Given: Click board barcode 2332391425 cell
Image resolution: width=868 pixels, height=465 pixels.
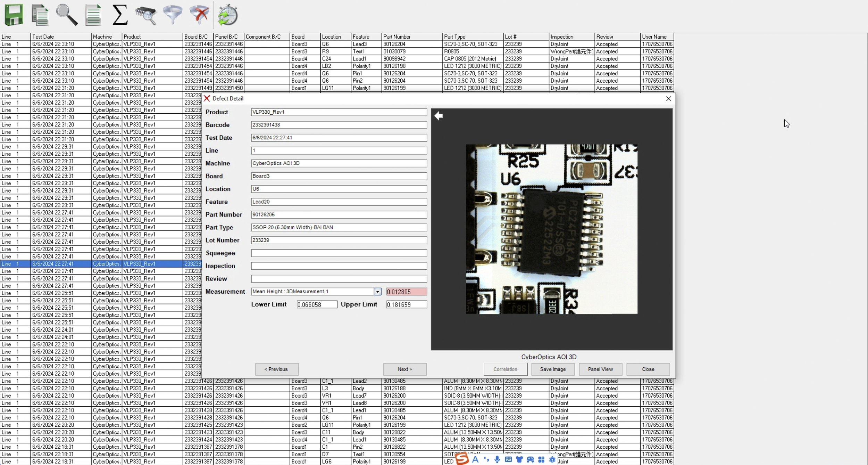Looking at the screenshot, I should pyautogui.click(x=198, y=425).
